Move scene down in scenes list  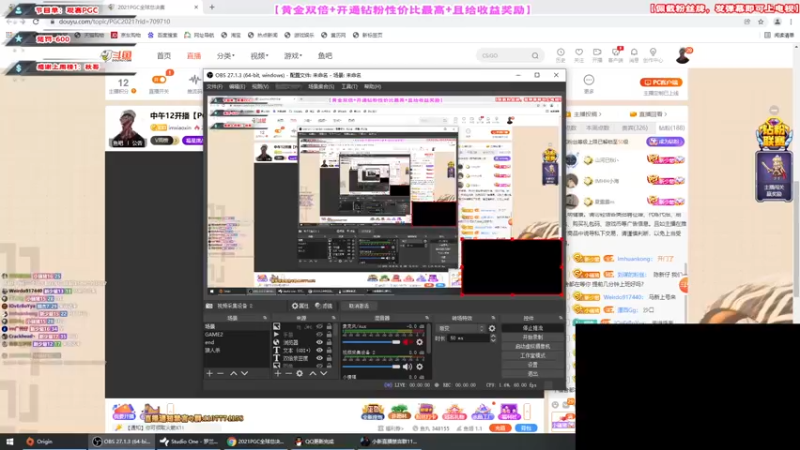coord(244,373)
